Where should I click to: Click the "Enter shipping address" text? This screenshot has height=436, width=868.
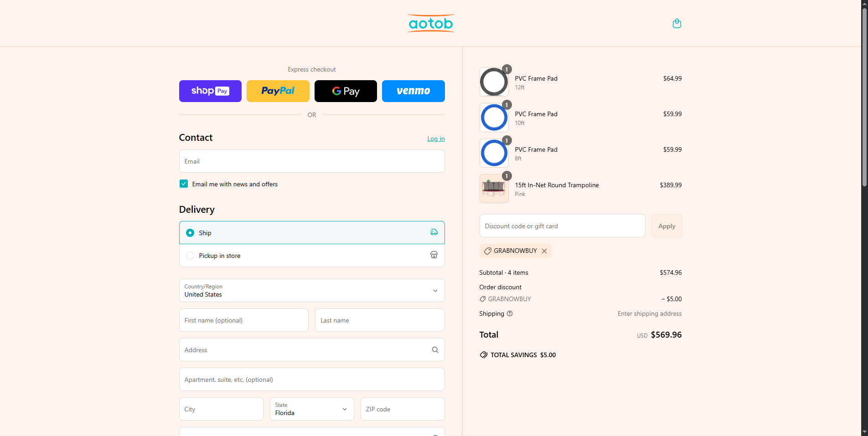[x=650, y=313]
